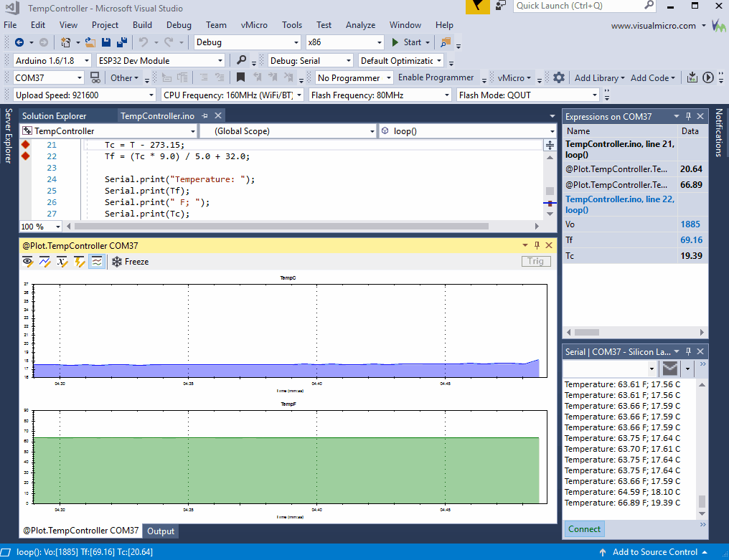Screen dimensions: 729x560
Task: Open the Build menu
Action: pos(142,25)
